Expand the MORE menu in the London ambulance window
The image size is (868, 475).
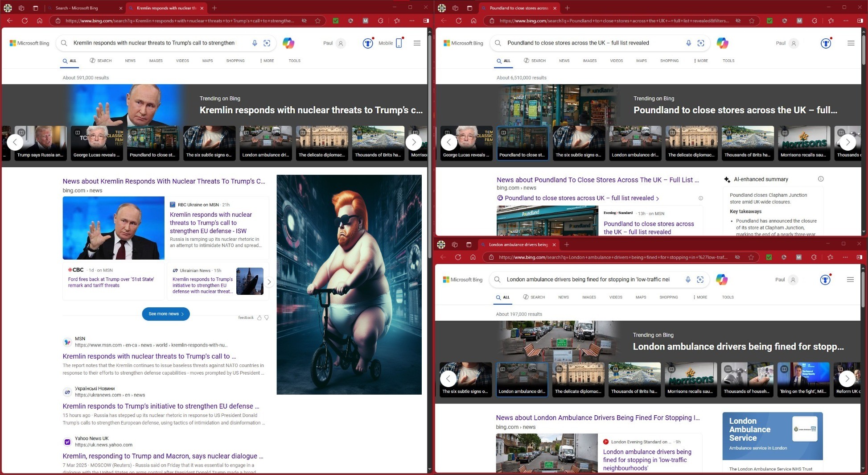coord(700,297)
